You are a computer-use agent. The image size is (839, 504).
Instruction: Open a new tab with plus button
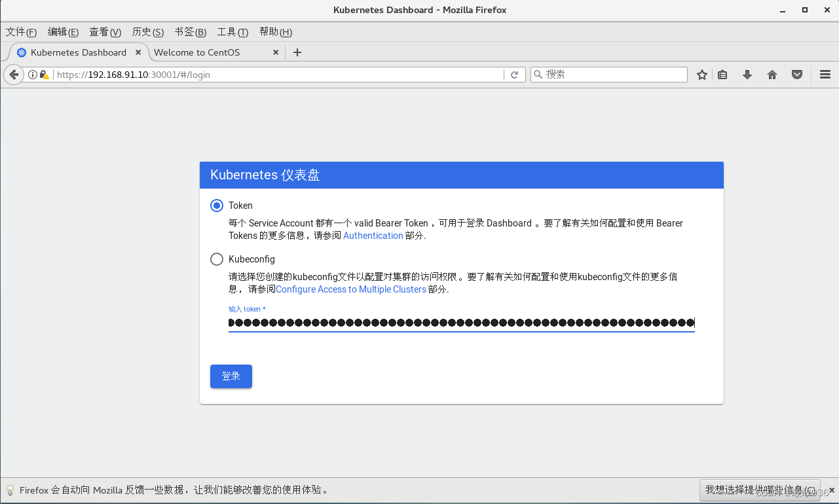pos(297,52)
